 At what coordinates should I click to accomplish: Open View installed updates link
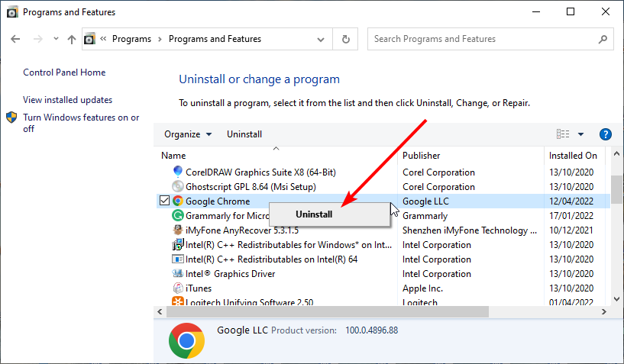tap(67, 100)
